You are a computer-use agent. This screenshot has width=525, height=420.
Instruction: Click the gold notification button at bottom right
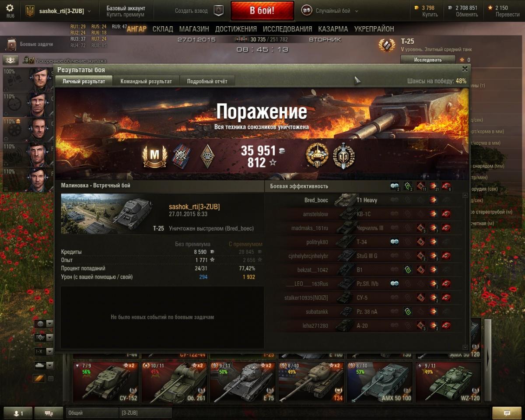click(x=507, y=413)
